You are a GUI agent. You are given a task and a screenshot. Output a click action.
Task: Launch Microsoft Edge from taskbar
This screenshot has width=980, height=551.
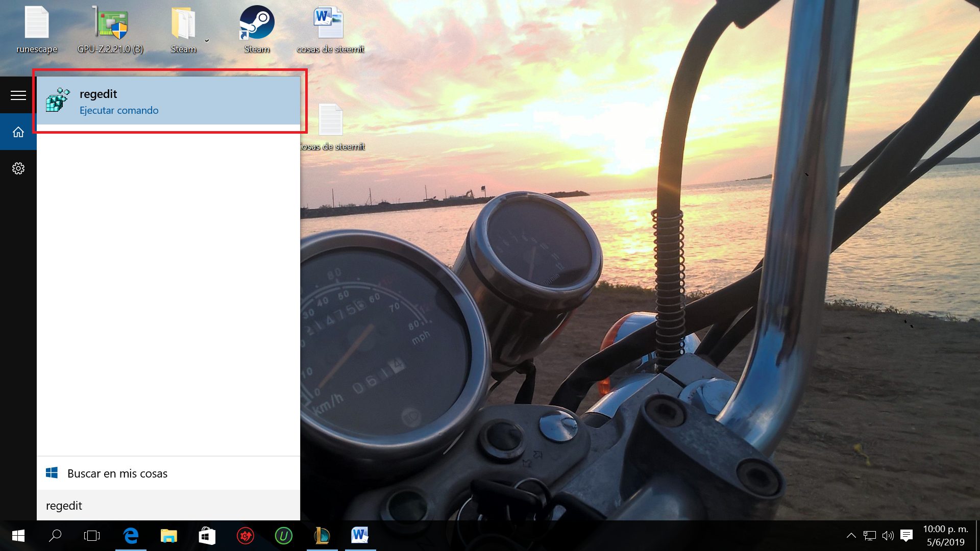coord(131,536)
